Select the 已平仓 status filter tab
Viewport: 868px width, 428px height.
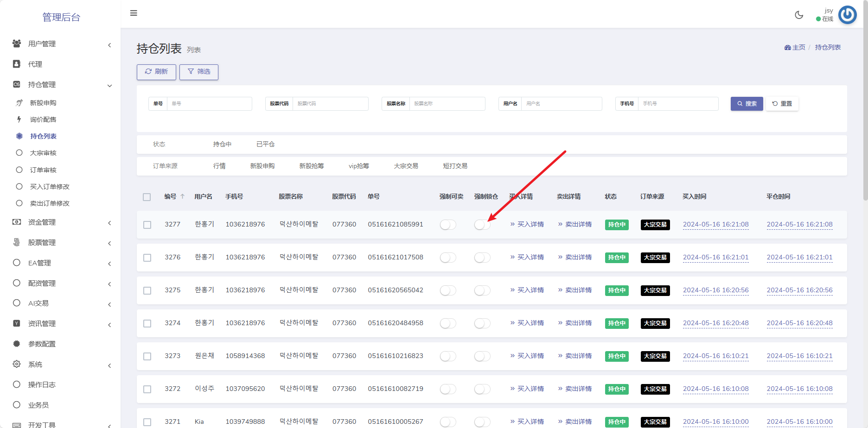pos(265,144)
